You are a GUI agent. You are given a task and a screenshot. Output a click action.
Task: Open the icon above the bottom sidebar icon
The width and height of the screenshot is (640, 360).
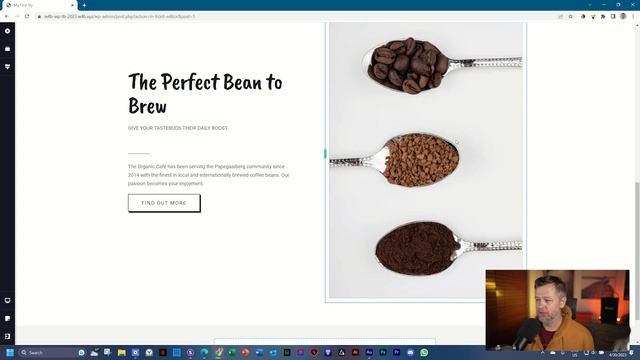(x=7, y=318)
